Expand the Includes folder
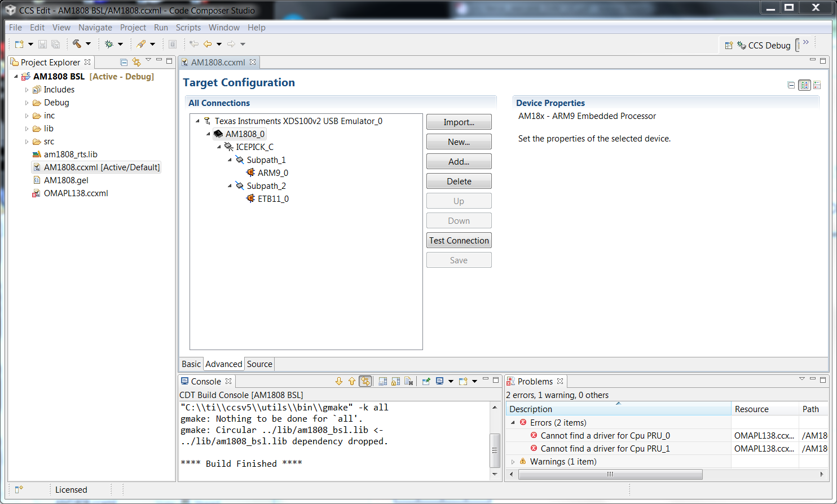 [x=27, y=90]
